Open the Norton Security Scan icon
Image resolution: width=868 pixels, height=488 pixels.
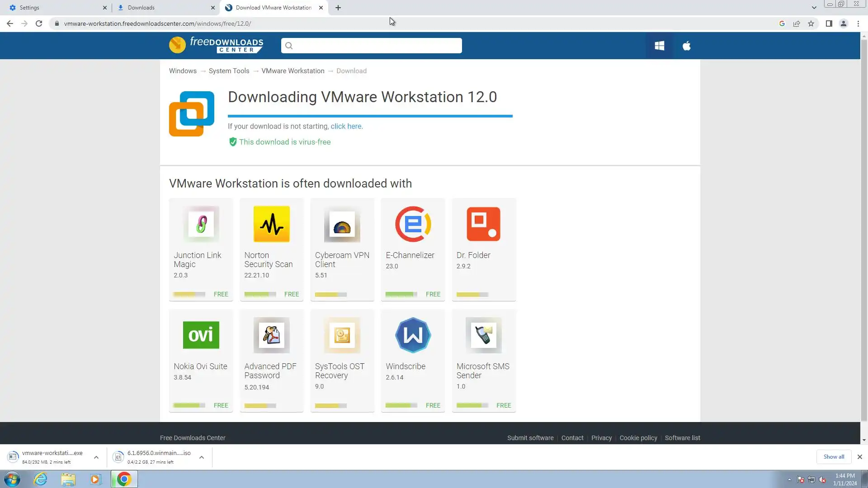[x=271, y=224]
